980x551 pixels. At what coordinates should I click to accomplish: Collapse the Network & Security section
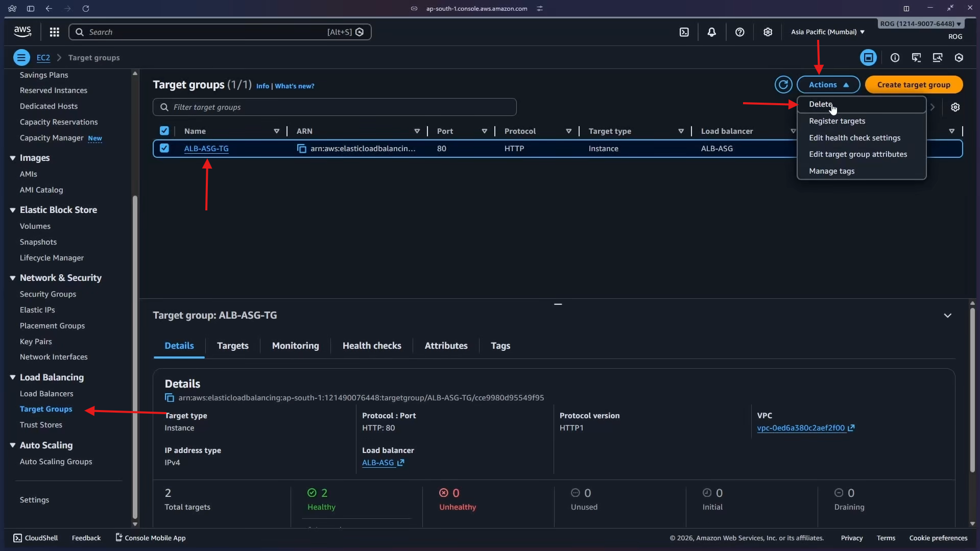[13, 278]
